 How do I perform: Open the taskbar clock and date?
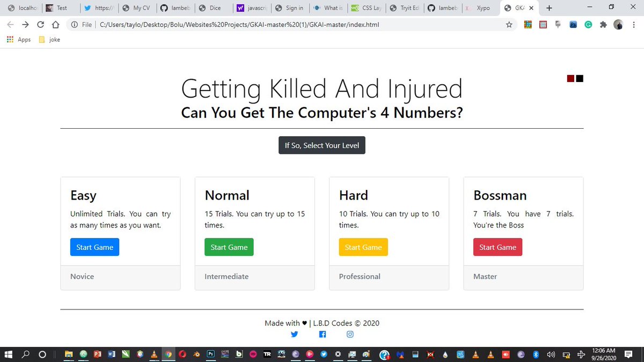pyautogui.click(x=603, y=354)
